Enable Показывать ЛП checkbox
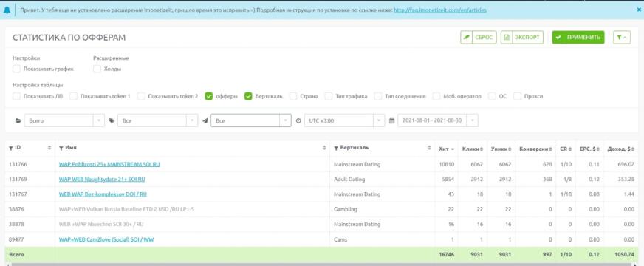 pos(16,96)
